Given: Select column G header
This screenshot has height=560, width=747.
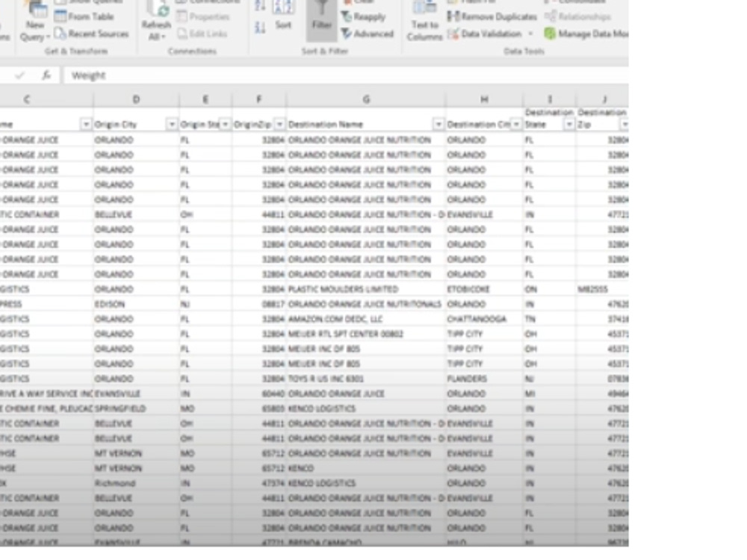Looking at the screenshot, I should [366, 99].
